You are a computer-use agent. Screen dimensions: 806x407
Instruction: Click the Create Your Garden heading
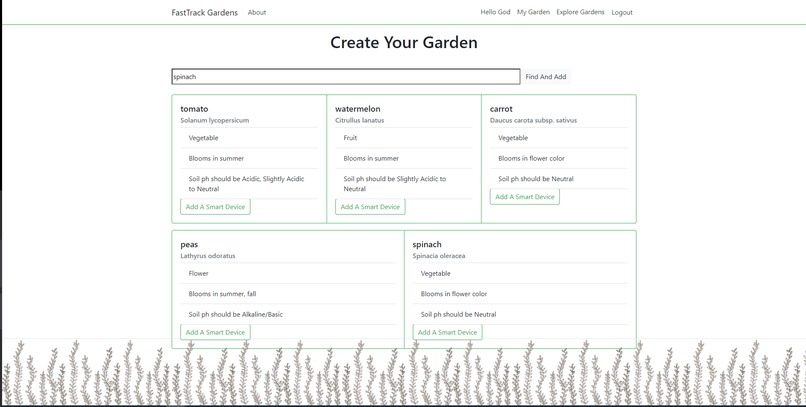click(x=404, y=42)
